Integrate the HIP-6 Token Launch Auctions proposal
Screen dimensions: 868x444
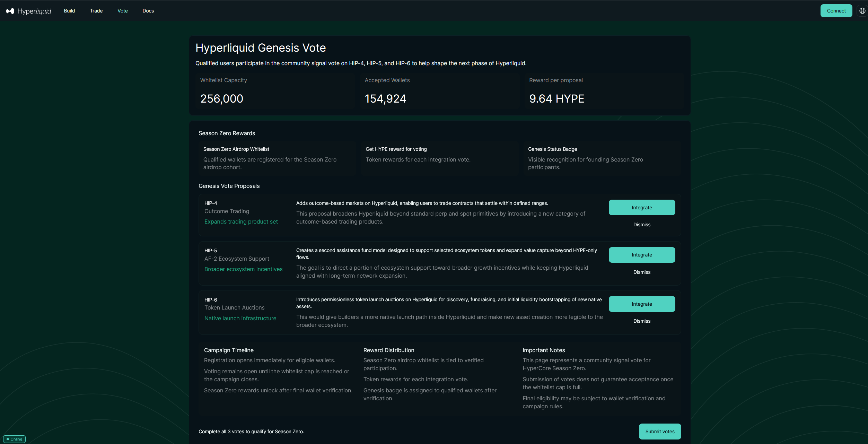click(642, 304)
